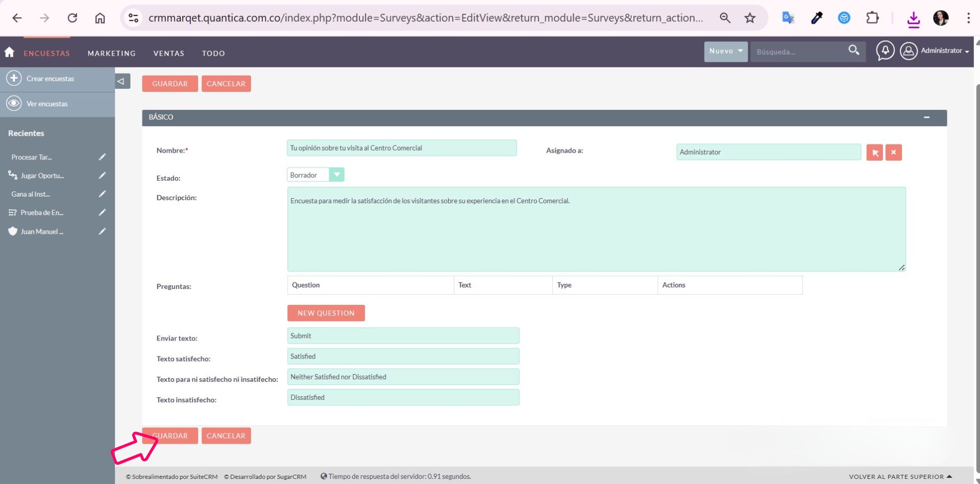Click Ver encuestas in the sidebar
Screen dimensions: 980x484
coord(47,104)
